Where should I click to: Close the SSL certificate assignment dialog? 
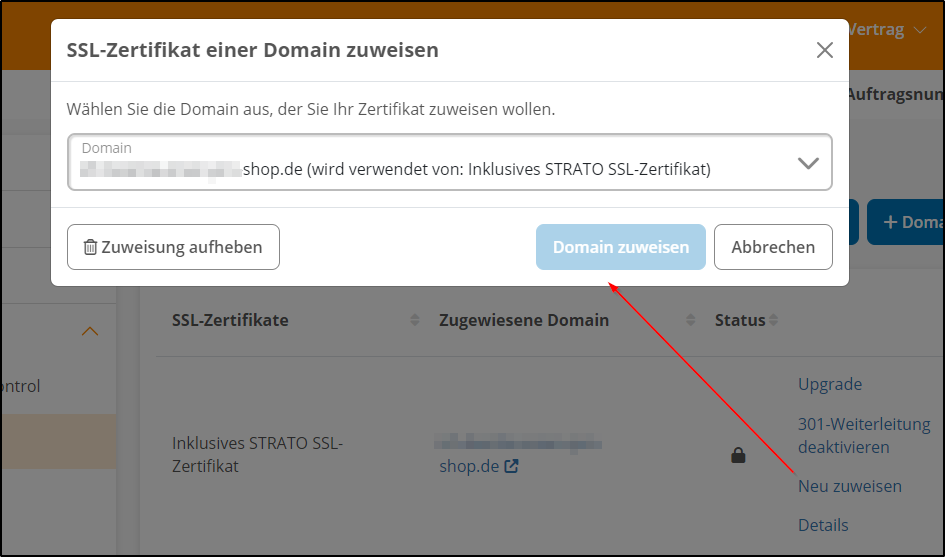click(x=824, y=50)
